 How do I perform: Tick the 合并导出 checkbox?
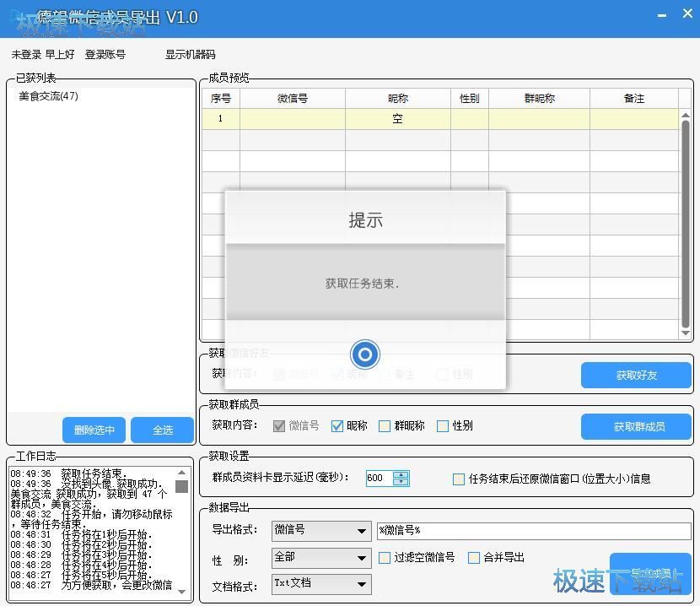point(474,557)
